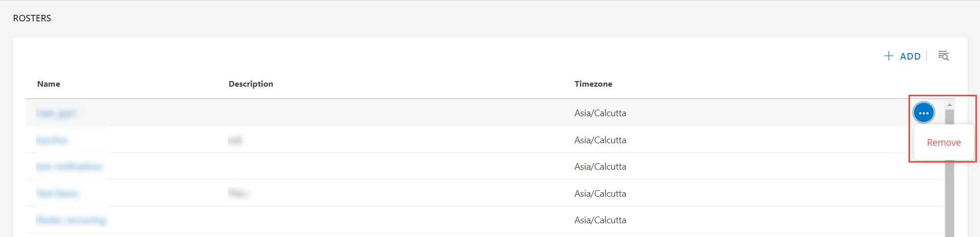Click the highlighted row's Asia/Calcutta timezone cell
The height and width of the screenshot is (237, 980).
point(600,113)
